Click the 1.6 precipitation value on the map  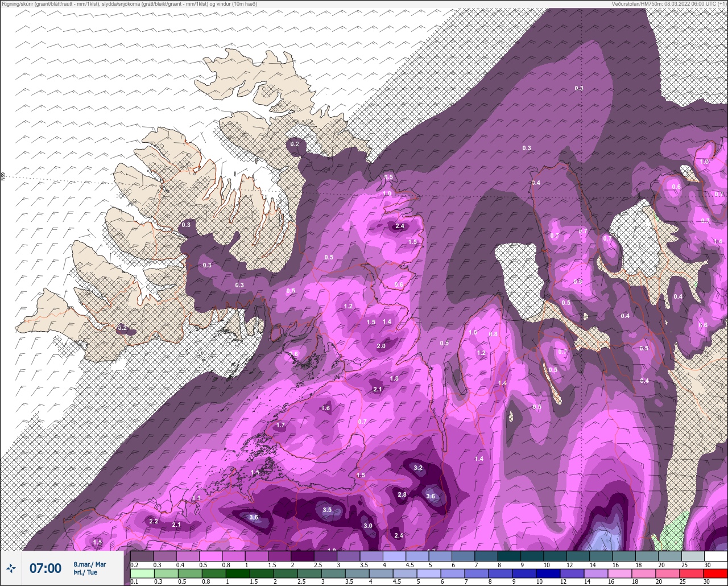[x=326, y=408]
